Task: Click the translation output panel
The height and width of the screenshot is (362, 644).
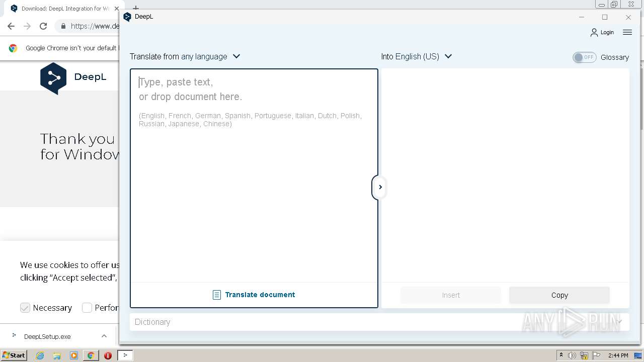Action: (505, 176)
